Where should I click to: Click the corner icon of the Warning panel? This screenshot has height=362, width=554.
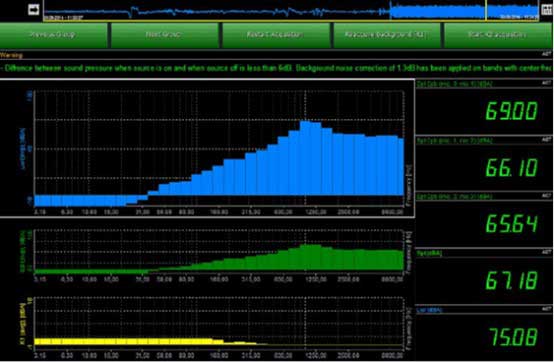(546, 55)
